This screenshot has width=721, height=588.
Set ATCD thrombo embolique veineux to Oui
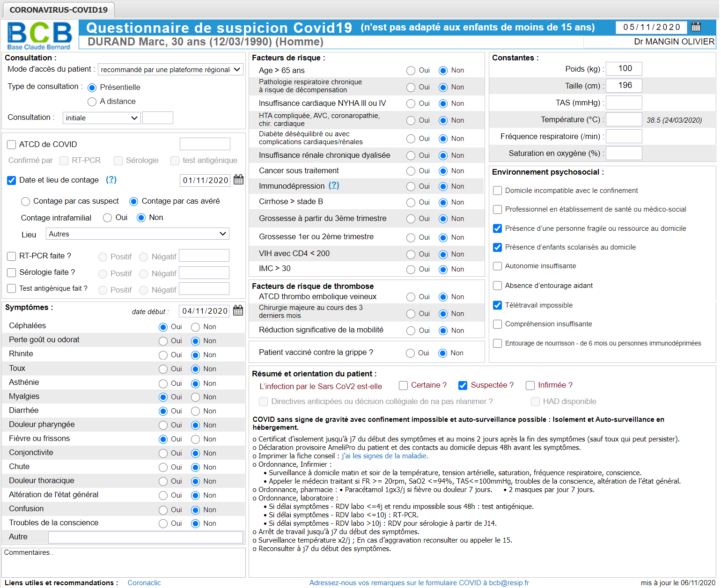click(411, 297)
